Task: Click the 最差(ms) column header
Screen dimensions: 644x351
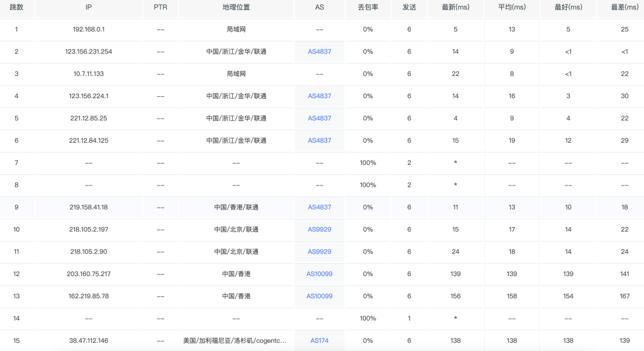Action: click(625, 7)
